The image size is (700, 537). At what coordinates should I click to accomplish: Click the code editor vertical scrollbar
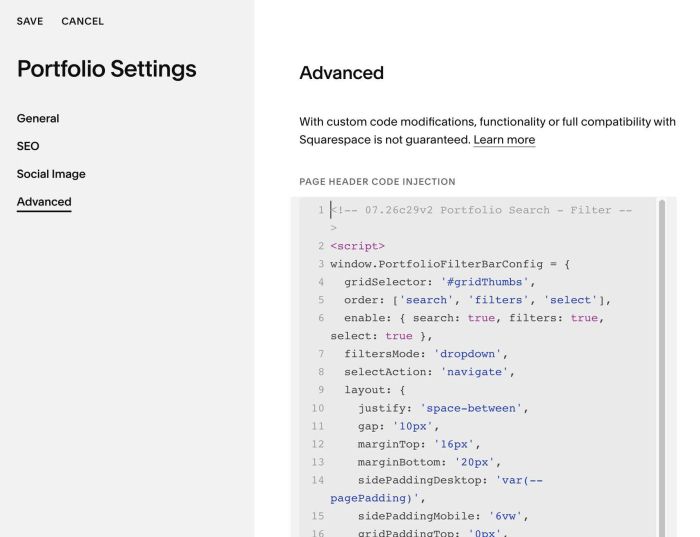tap(662, 367)
